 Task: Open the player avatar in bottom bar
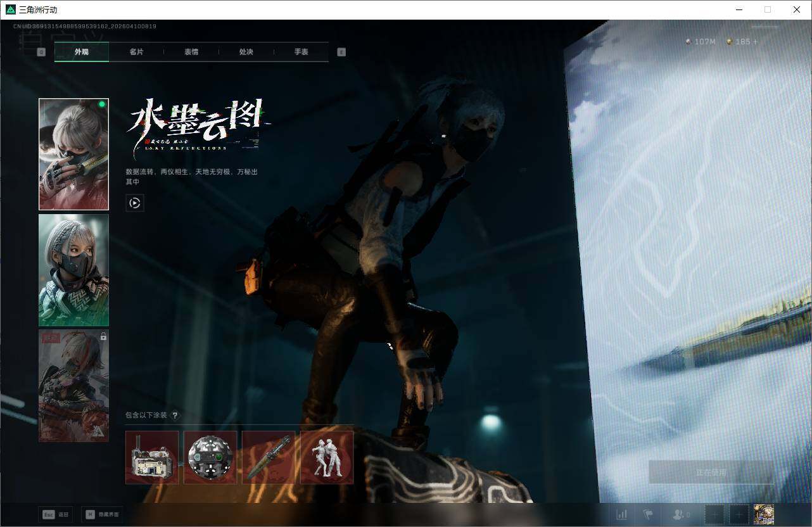[764, 514]
